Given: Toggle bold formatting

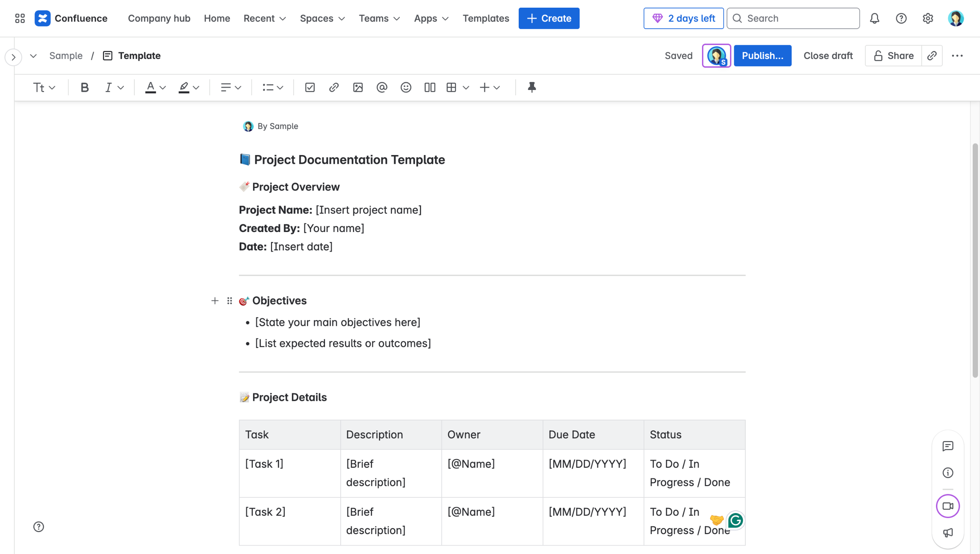Looking at the screenshot, I should click(85, 88).
